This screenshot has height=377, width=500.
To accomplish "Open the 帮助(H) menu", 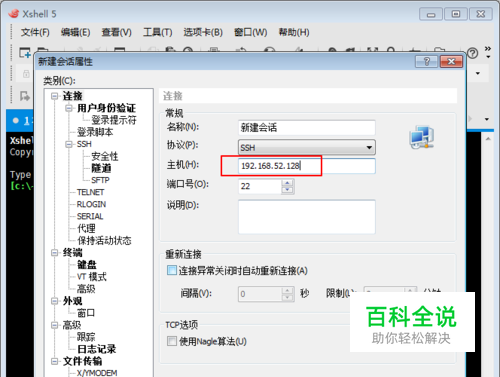I will [x=294, y=32].
